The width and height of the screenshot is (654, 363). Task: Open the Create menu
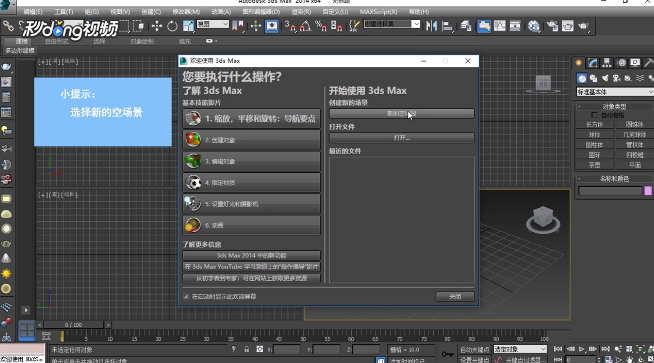[x=151, y=12]
